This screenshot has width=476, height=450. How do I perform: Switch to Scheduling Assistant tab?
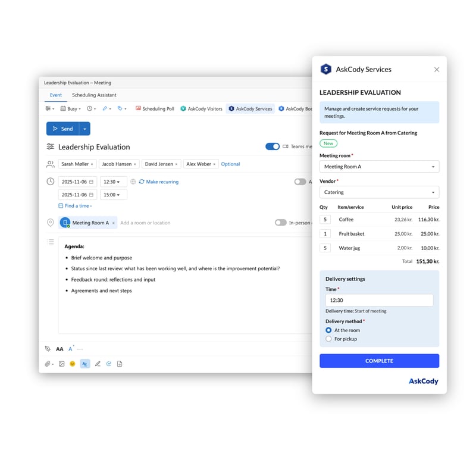tap(94, 95)
